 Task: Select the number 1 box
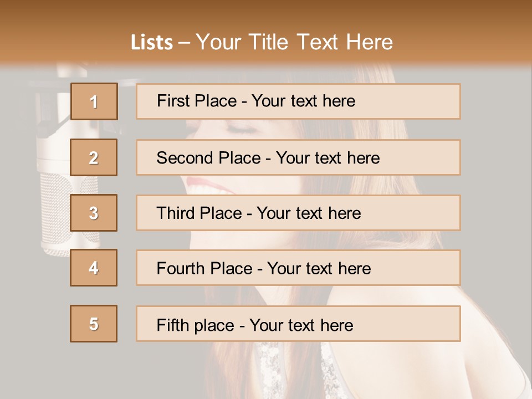tap(94, 101)
